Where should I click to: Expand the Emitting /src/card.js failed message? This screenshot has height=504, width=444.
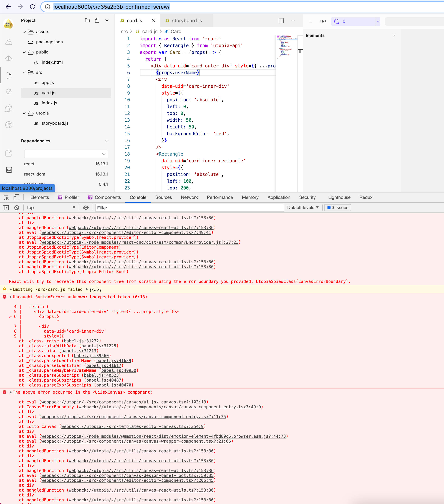(11, 289)
